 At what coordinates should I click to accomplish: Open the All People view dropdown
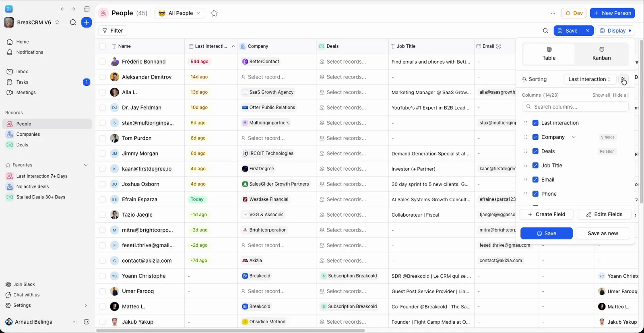click(180, 13)
